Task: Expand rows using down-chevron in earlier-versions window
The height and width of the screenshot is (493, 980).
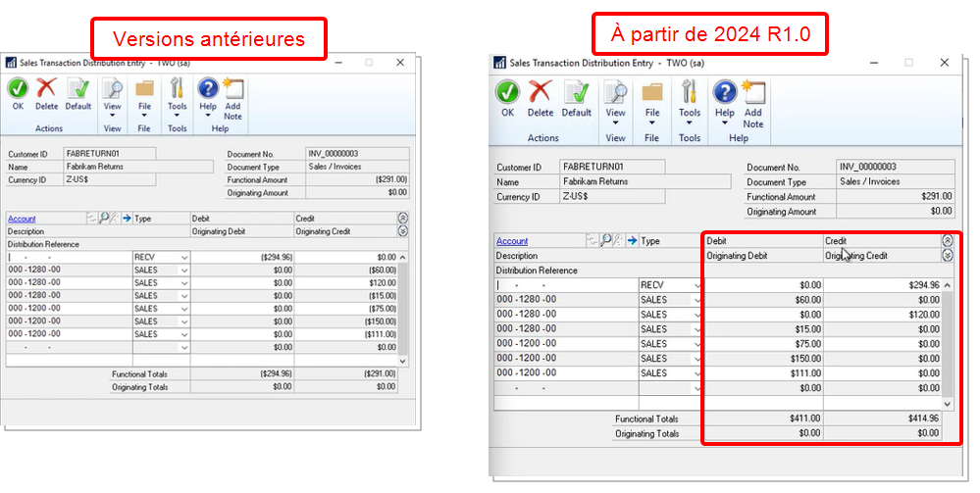Action: point(402,231)
